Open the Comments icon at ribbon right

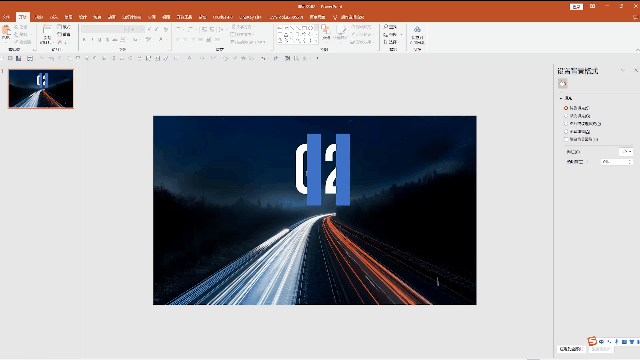point(635,17)
